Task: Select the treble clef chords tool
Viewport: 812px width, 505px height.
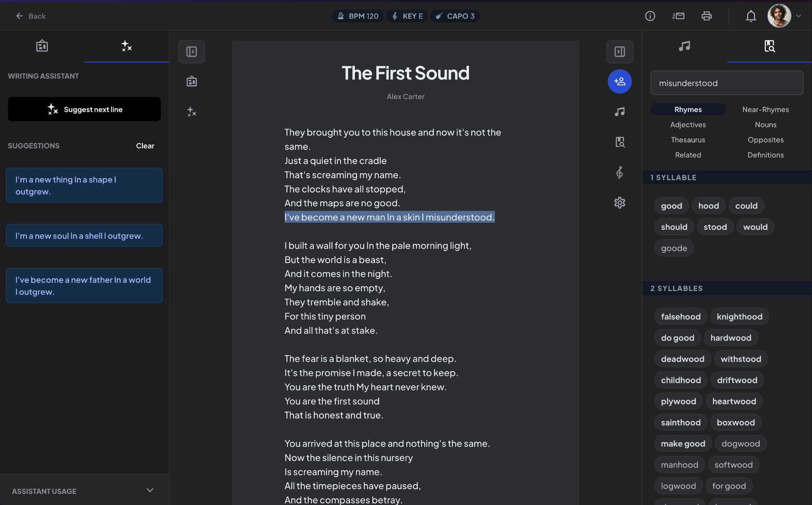Action: (620, 172)
